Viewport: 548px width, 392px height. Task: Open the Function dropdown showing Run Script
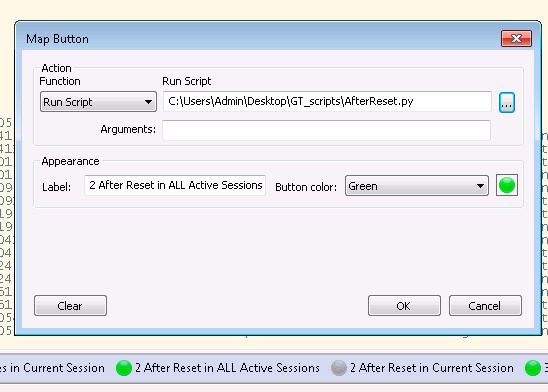[x=98, y=101]
